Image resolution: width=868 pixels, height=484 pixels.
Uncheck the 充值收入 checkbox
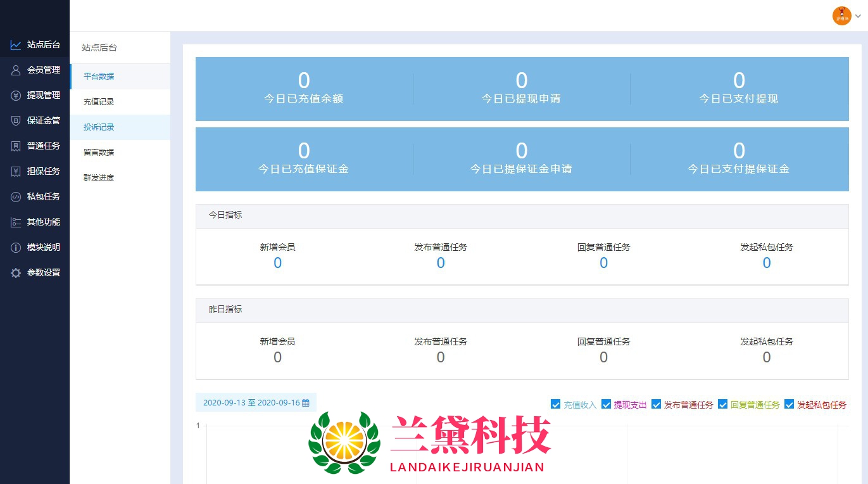[555, 404]
